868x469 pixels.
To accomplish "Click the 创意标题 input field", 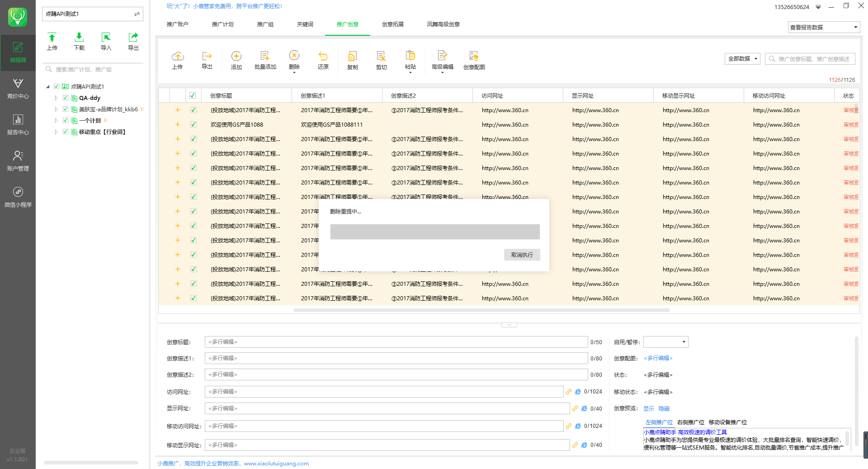I will 396,342.
